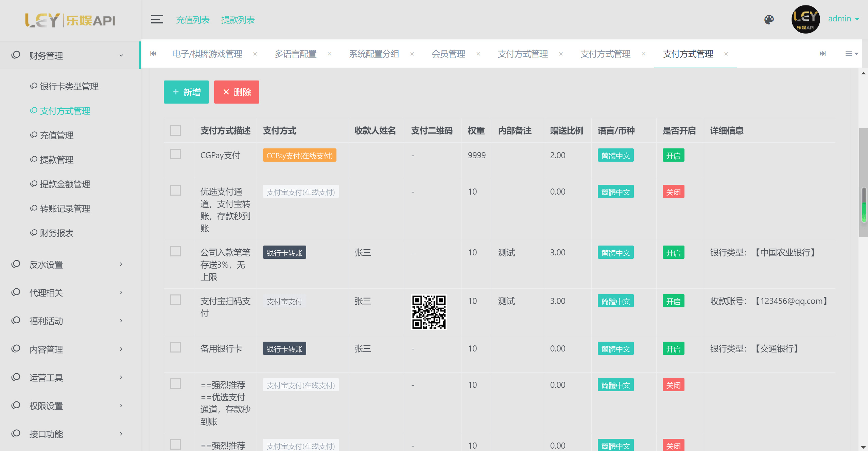The image size is (868, 451).
Task: Click the 新增 add button
Action: tap(186, 92)
